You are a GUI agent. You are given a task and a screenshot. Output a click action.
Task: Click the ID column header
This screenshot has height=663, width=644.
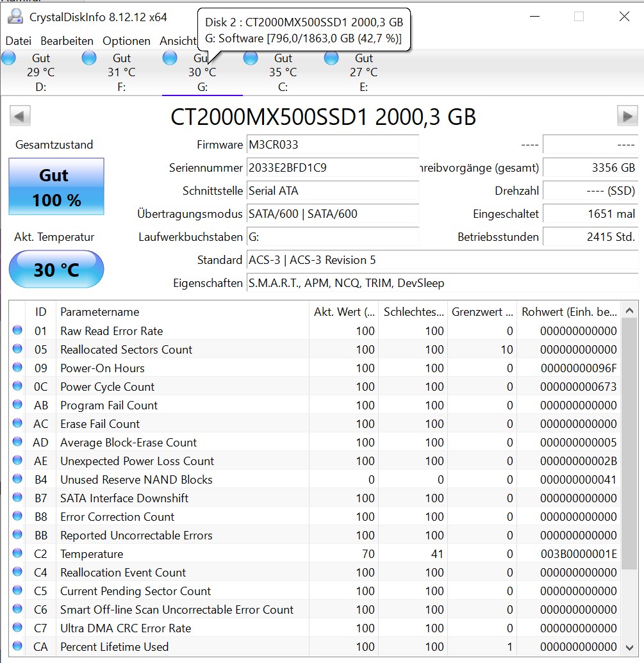[x=40, y=312]
